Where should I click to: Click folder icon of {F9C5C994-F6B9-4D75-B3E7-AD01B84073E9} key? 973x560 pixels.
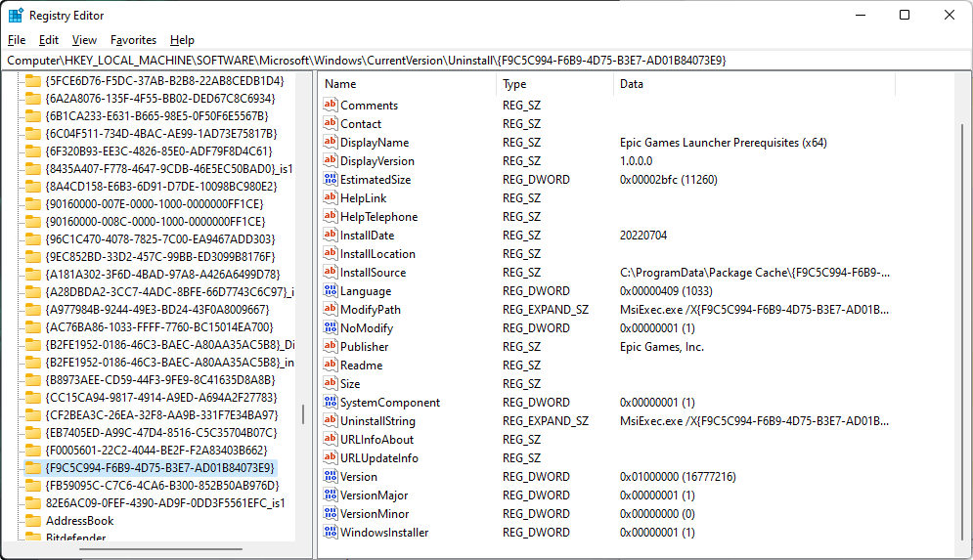(33, 467)
